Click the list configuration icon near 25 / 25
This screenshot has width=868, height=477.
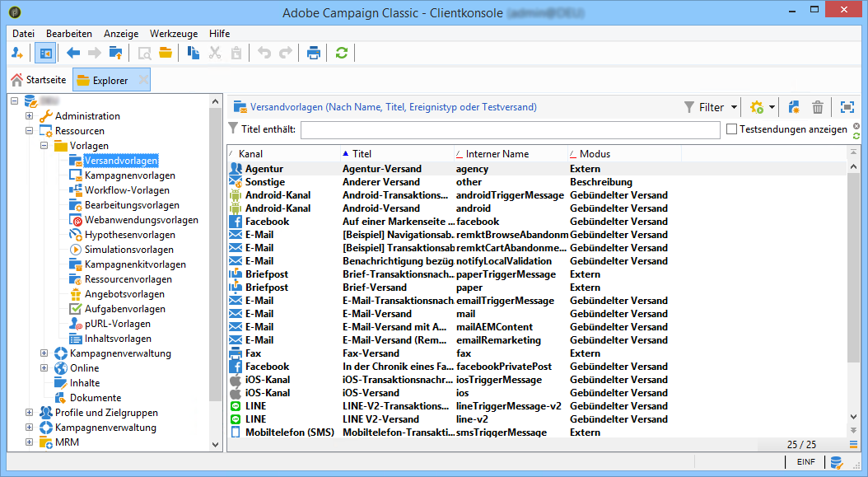coord(853,444)
